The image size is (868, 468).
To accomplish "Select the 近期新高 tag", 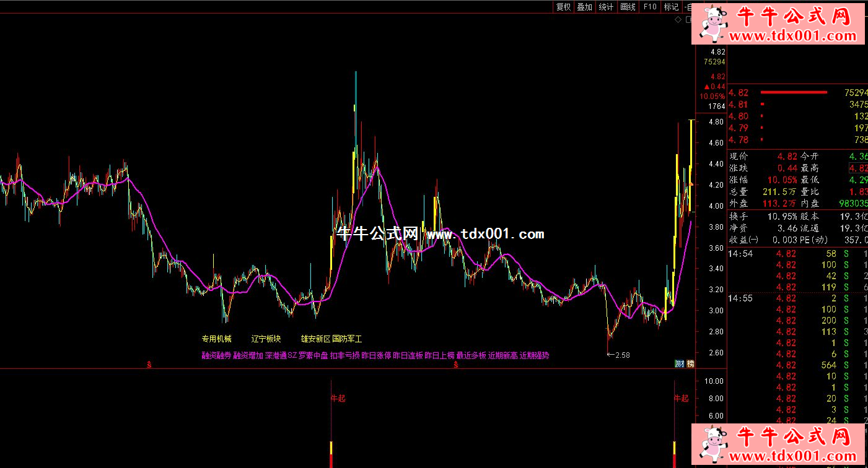I will click(x=502, y=355).
